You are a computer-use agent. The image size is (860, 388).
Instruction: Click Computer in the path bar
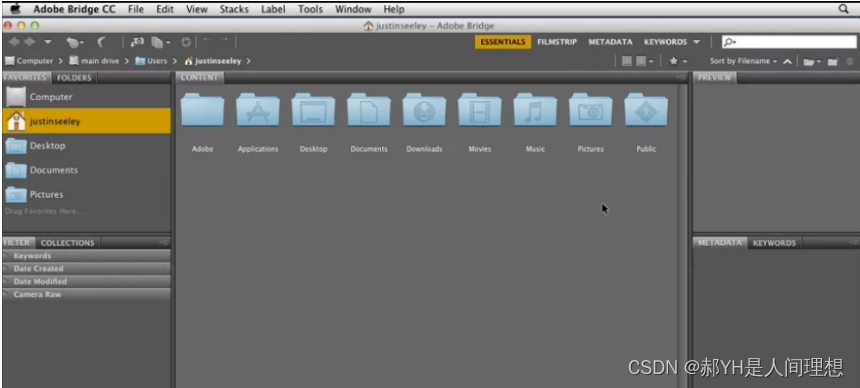point(29,61)
